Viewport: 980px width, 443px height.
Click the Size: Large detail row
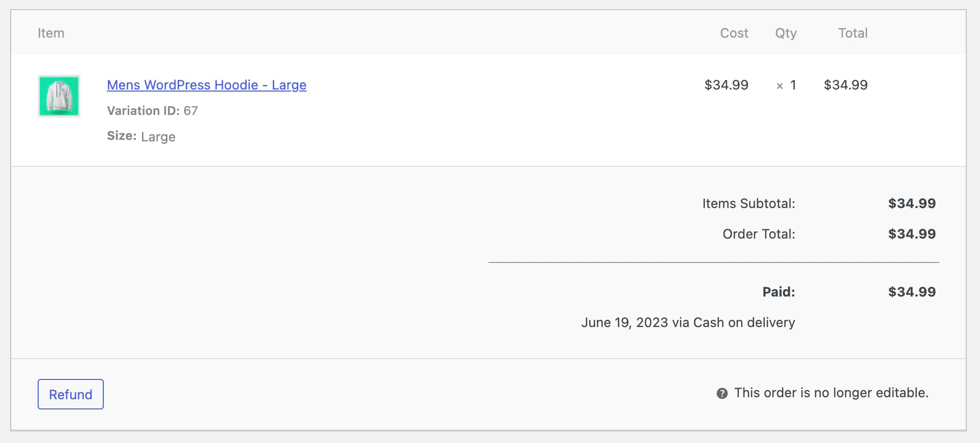[x=141, y=136]
